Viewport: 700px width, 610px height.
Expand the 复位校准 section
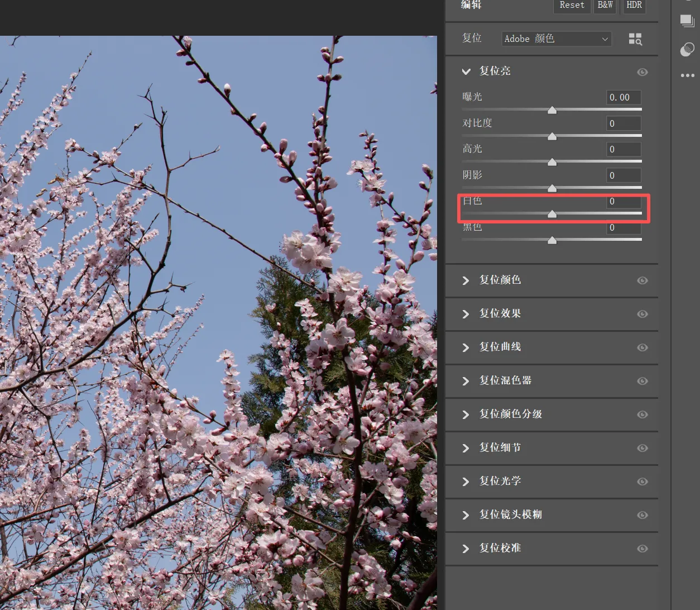point(466,549)
